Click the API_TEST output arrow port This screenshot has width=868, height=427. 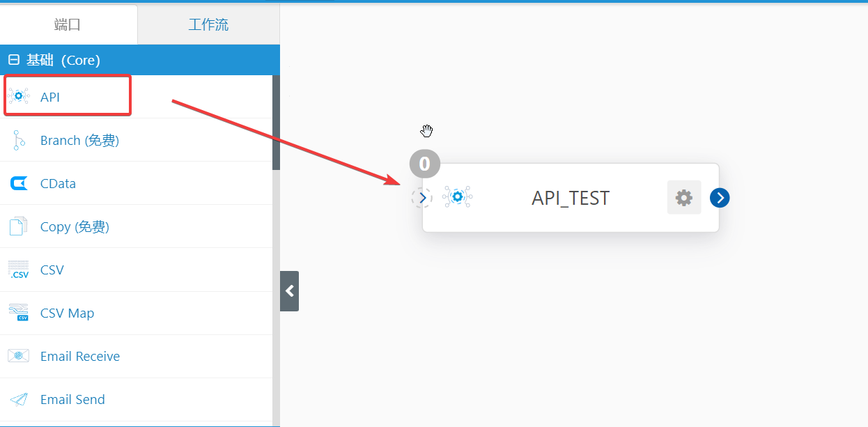click(720, 198)
